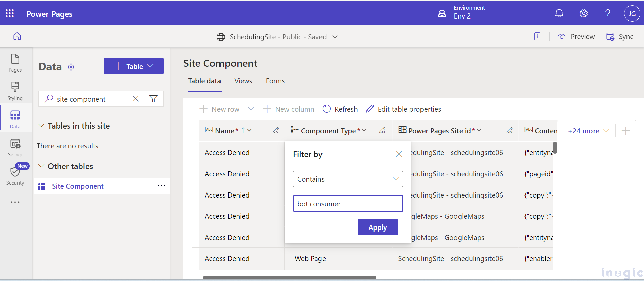Click Edit table properties

click(x=403, y=109)
